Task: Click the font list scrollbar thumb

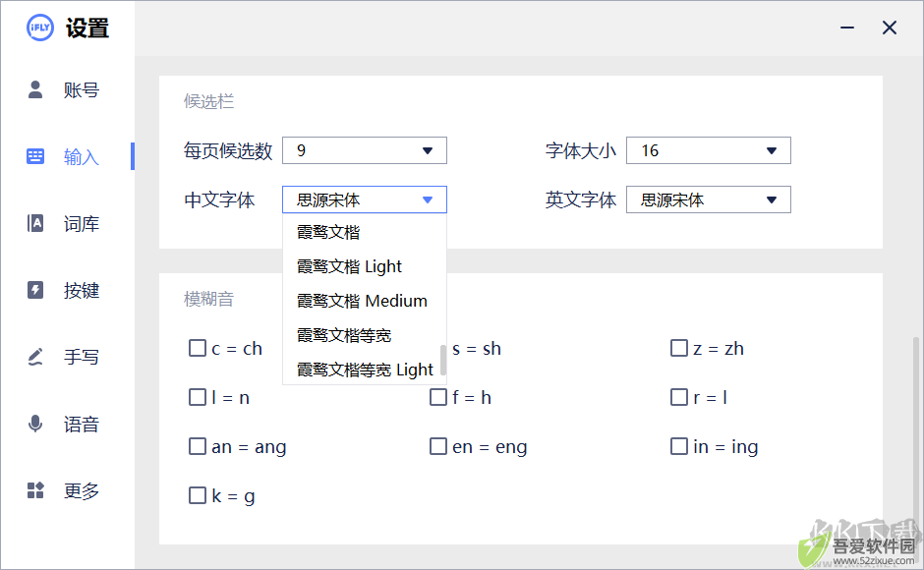Action: (442, 360)
